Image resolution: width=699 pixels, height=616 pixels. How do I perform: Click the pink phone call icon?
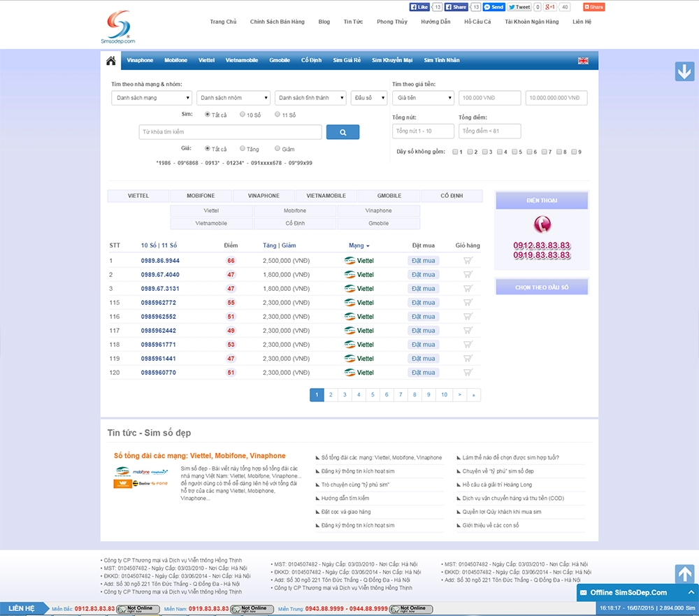coord(542,224)
